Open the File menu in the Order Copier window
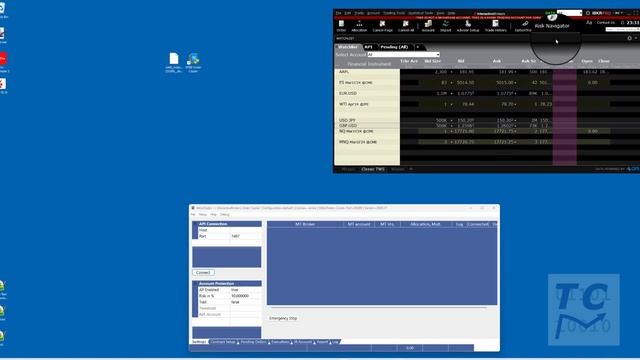This screenshot has width=640, height=360. point(193,215)
